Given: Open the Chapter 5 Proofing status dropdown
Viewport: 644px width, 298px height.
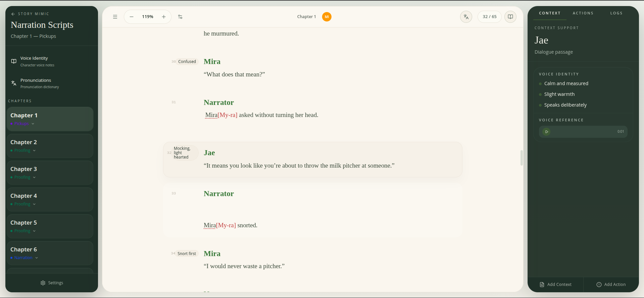Looking at the screenshot, I should (23, 231).
